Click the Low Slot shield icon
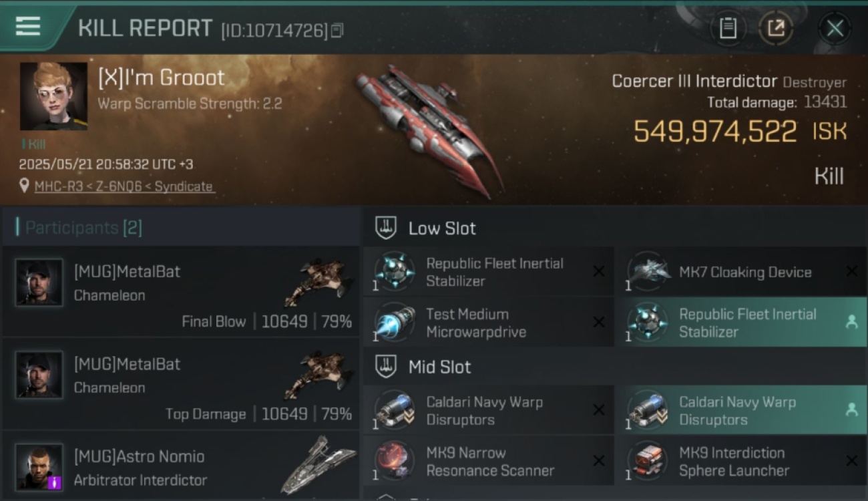Screen dimensions: 868x501 click(386, 228)
